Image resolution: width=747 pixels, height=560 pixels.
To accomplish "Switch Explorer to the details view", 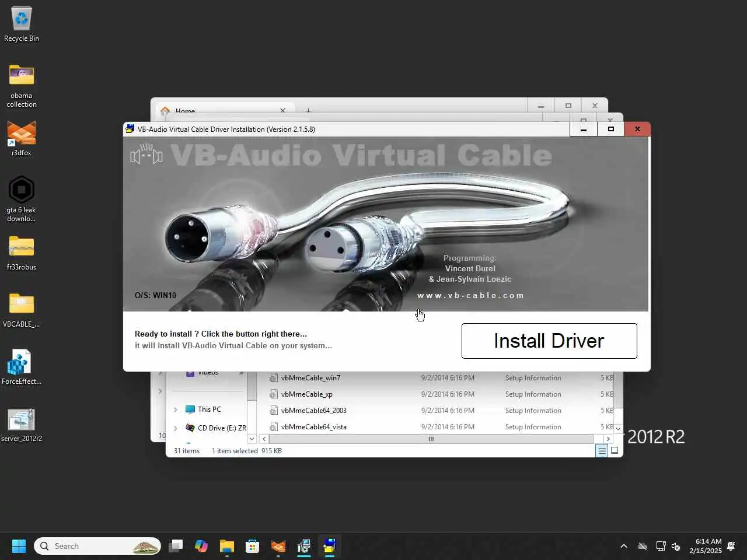I will (x=602, y=450).
